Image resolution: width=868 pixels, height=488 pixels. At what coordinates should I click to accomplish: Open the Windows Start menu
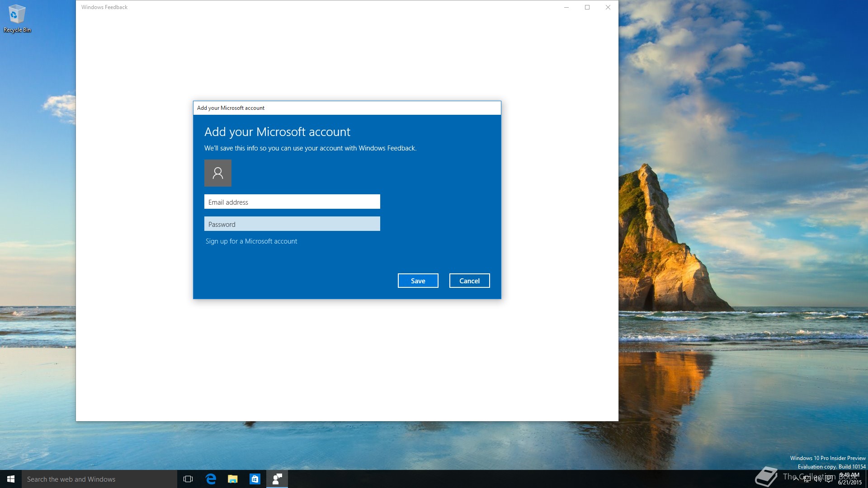pyautogui.click(x=11, y=479)
